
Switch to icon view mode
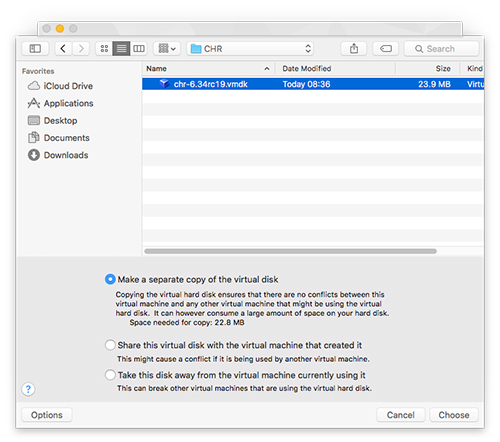(104, 49)
